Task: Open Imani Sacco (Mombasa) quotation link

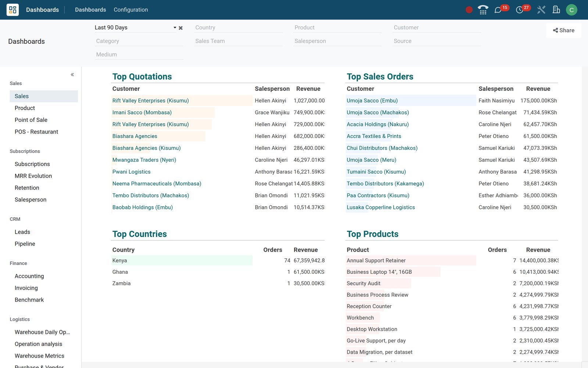Action: (142, 113)
